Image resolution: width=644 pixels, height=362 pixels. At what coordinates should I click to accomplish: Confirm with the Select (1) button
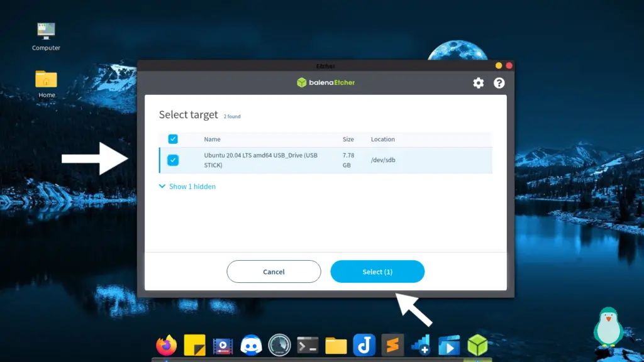pyautogui.click(x=377, y=271)
